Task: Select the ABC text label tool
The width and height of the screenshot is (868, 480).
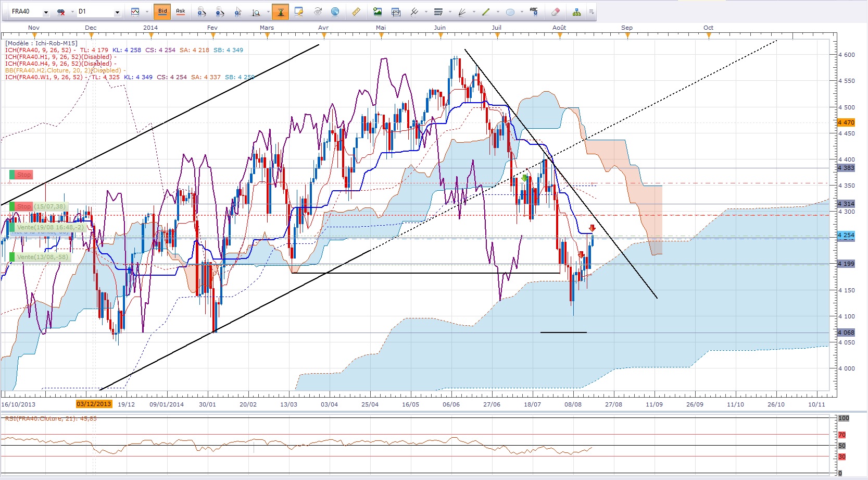Action: [534, 11]
